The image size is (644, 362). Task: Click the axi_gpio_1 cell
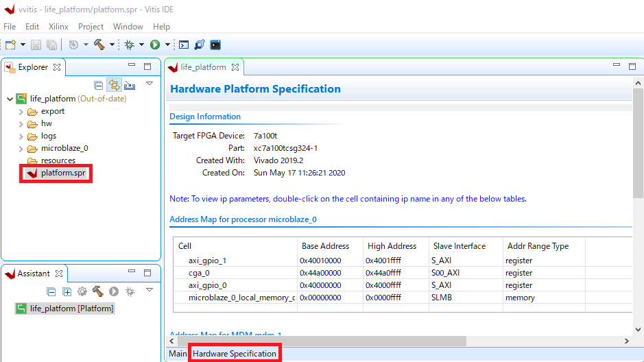pos(207,261)
